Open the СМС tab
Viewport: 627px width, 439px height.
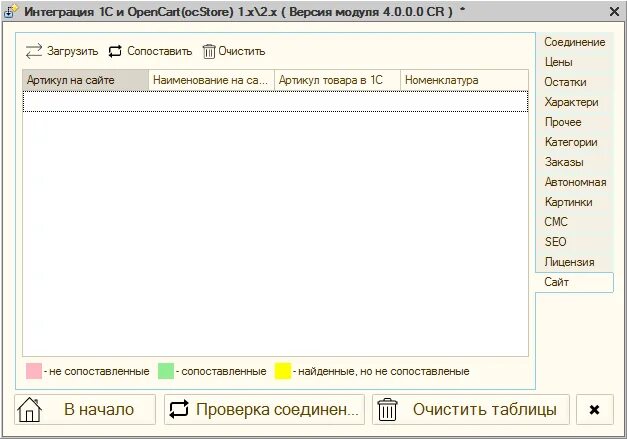[x=574, y=222]
